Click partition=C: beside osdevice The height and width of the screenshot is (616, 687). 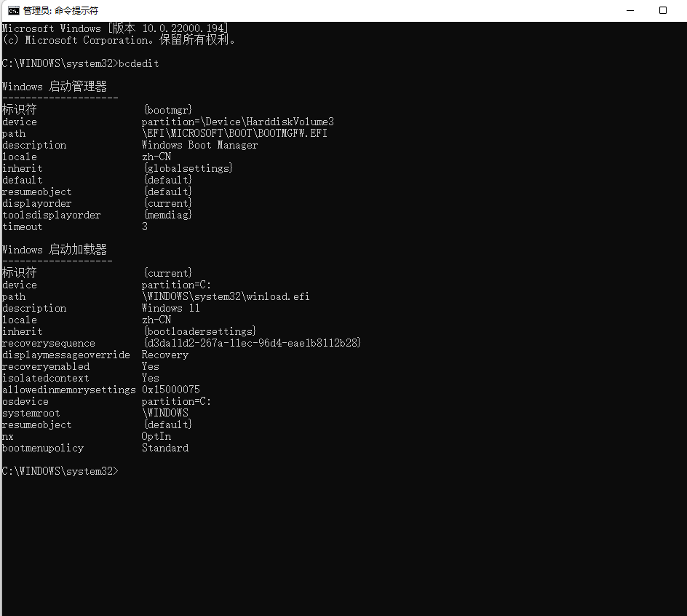tap(176, 401)
